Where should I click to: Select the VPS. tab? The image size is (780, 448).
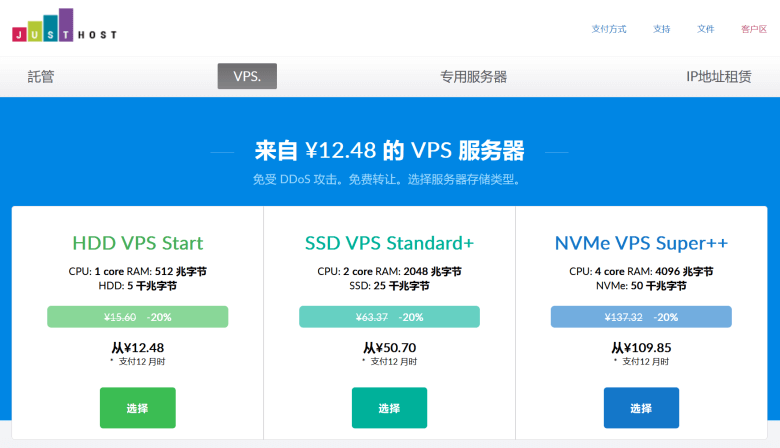(x=247, y=76)
